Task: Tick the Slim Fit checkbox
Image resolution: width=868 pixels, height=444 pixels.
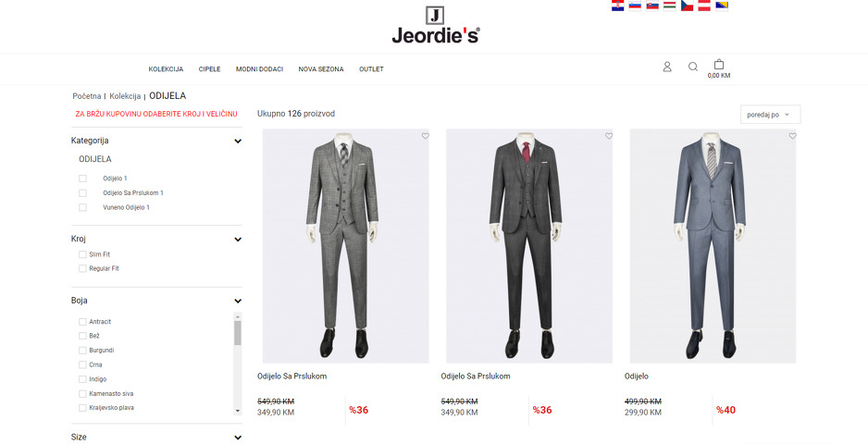Action: tap(82, 254)
